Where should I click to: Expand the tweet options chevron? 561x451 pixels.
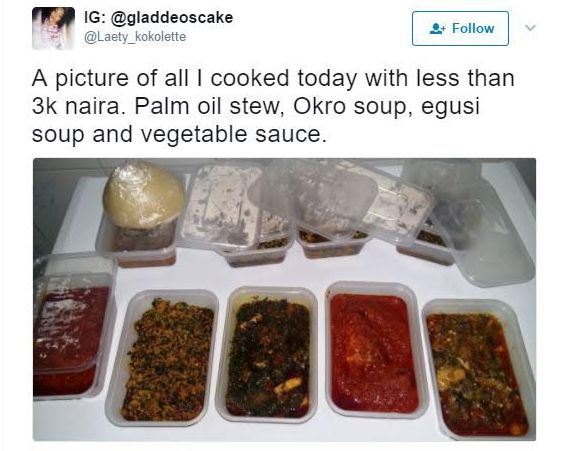click(x=530, y=28)
